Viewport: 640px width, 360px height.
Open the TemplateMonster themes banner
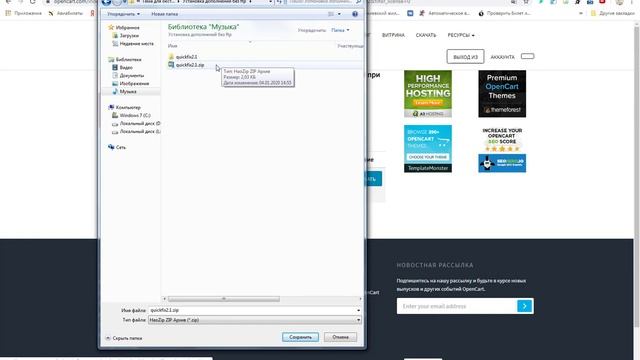[428, 149]
